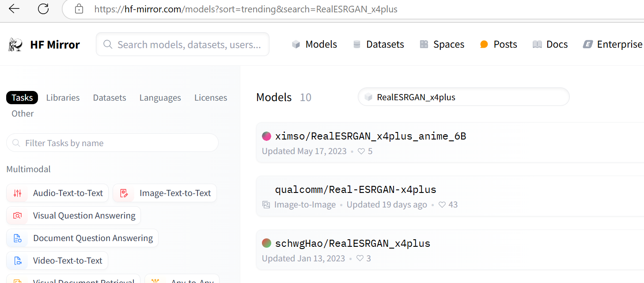Viewport: 644px width, 283px height.
Task: Open the Datasets nav item
Action: pyautogui.click(x=379, y=45)
